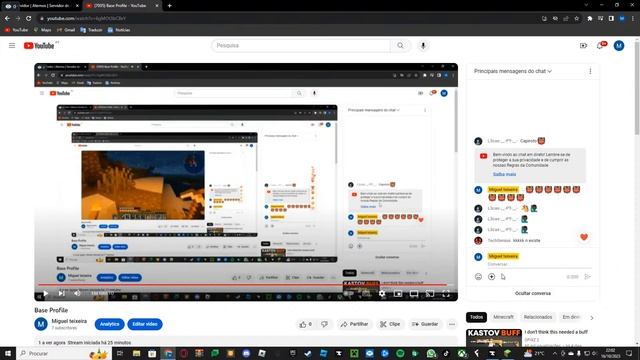This screenshot has width=640, height=360.
Task: Open WhatsApp from the taskbar
Action: coord(431,353)
